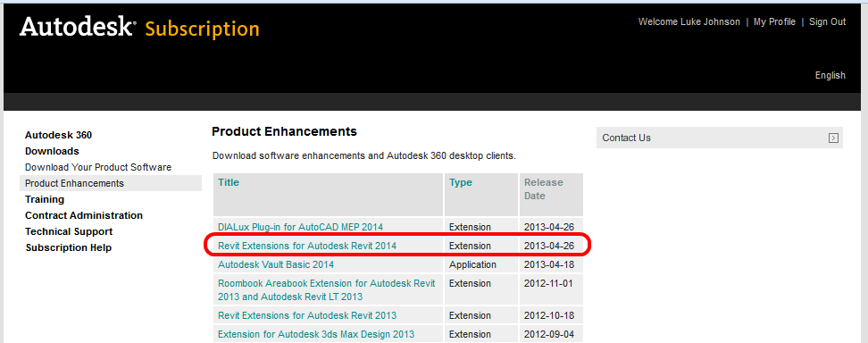
Task: Open DIALux Plug-in for AutoCAD MEP 2014
Action: point(301,227)
